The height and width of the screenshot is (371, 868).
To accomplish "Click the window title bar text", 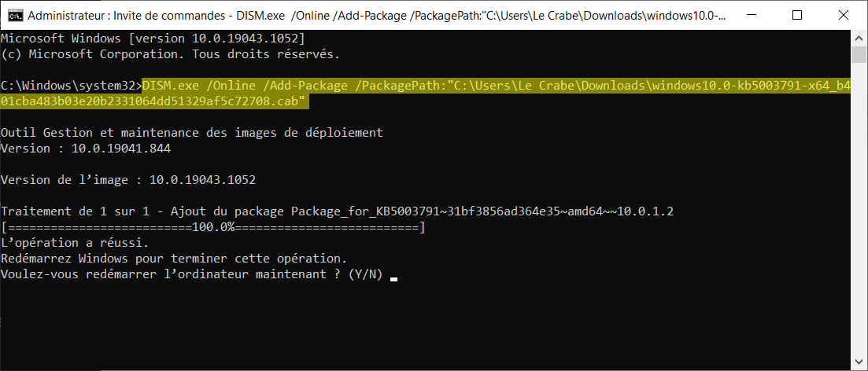I will pyautogui.click(x=376, y=16).
